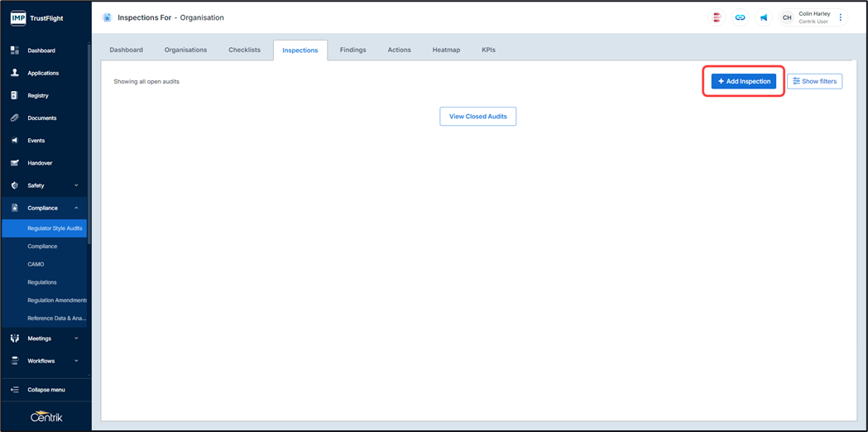This screenshot has height=432, width=868.
Task: Open Events in the sidebar
Action: click(36, 141)
